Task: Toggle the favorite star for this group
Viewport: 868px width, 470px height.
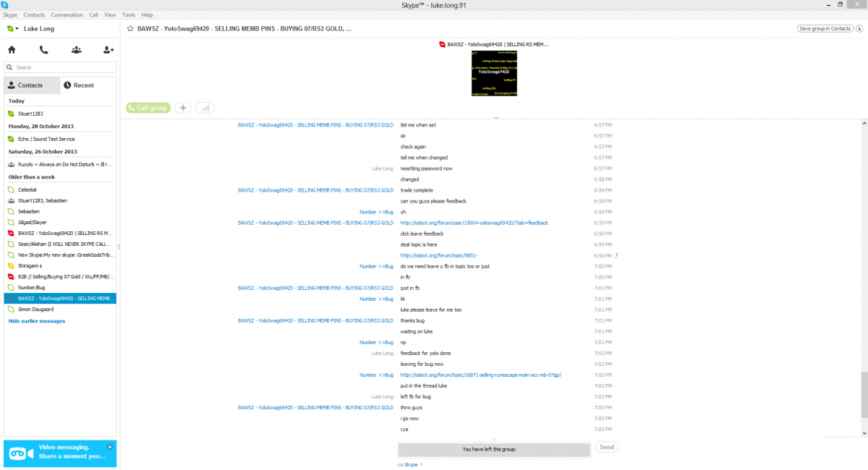Action: (x=130, y=29)
